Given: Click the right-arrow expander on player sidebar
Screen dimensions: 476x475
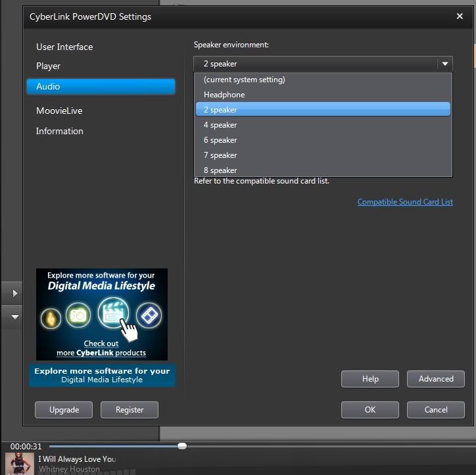Looking at the screenshot, I should [14, 293].
